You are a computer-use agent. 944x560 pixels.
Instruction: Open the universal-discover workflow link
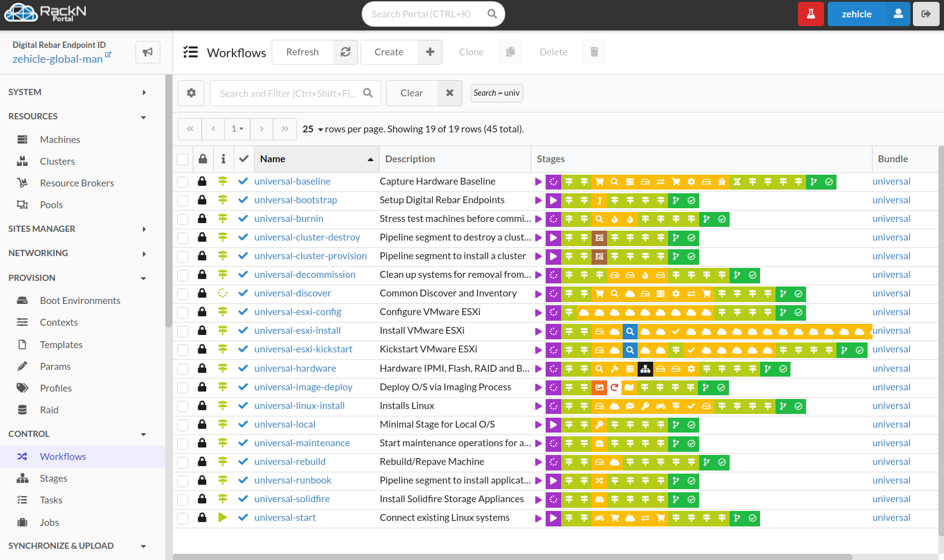[292, 293]
